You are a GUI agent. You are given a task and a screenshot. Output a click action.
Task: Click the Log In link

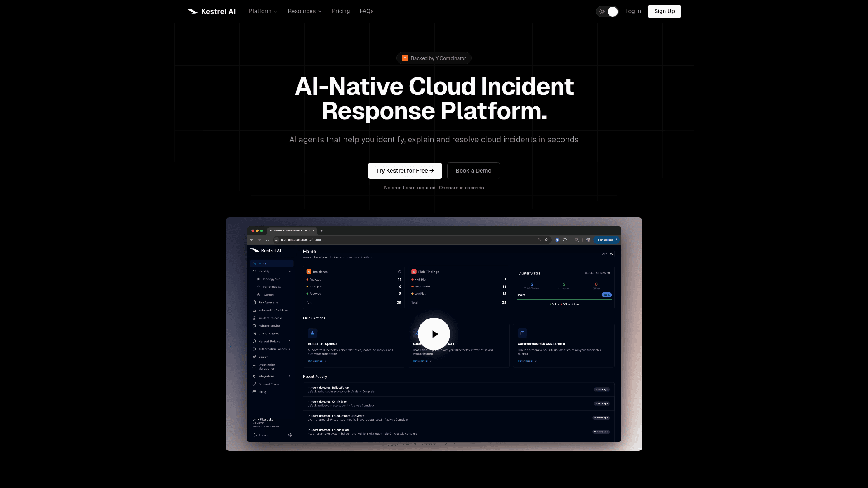point(633,11)
